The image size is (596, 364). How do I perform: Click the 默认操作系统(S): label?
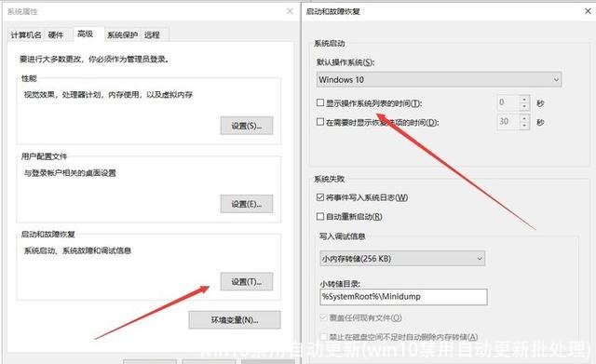click(x=345, y=62)
